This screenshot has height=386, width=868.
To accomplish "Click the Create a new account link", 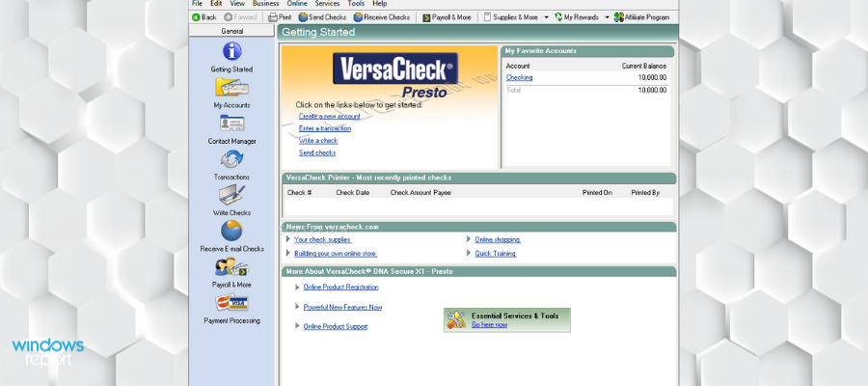I will tap(330, 117).
